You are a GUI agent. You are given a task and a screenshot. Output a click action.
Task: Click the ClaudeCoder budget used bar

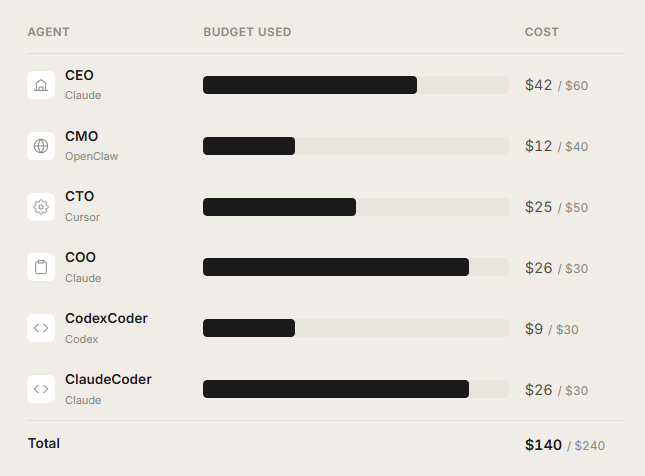coord(355,389)
